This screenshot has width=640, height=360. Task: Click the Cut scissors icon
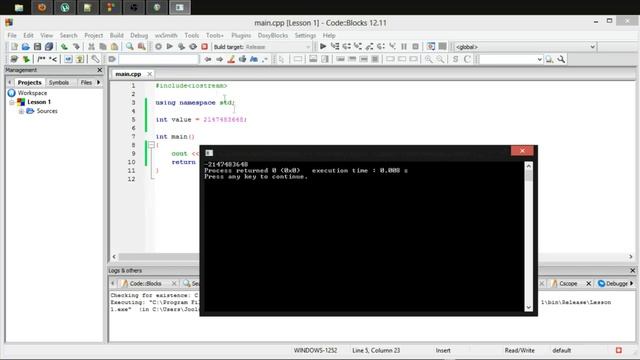pyautogui.click(x=91, y=47)
